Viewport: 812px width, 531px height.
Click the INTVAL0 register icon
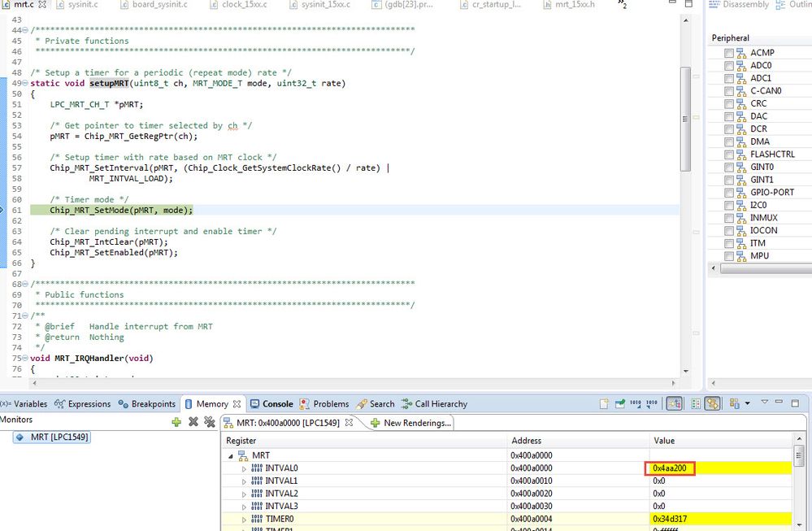point(257,468)
